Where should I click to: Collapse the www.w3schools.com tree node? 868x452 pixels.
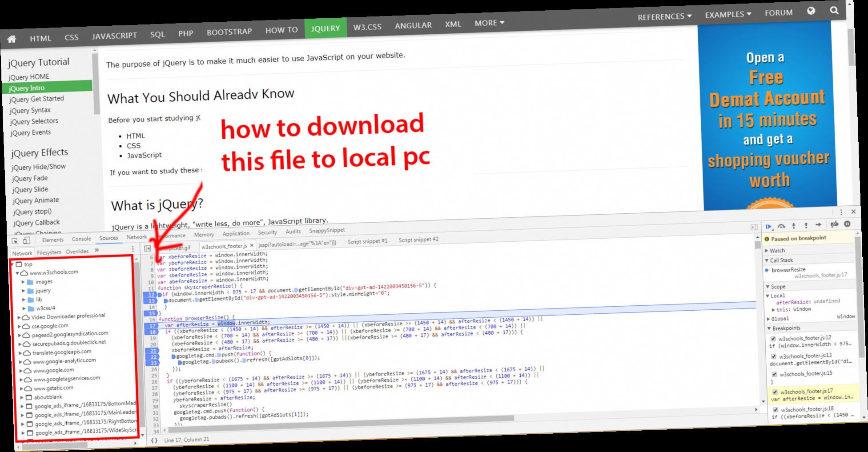pyautogui.click(x=17, y=273)
